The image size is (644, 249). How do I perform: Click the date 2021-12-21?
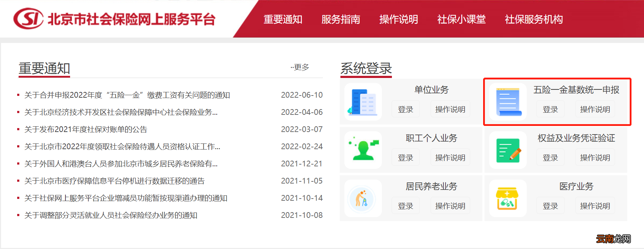click(x=302, y=164)
